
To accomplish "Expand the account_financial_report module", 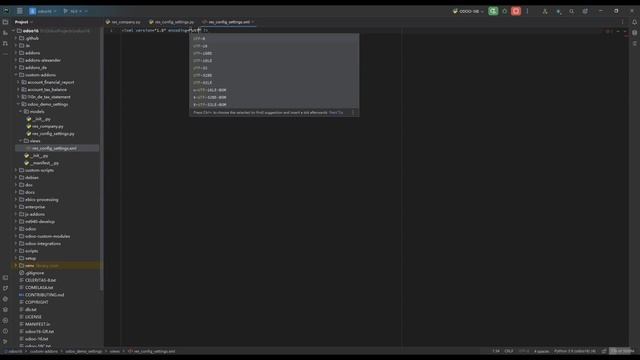I will pyautogui.click(x=18, y=82).
